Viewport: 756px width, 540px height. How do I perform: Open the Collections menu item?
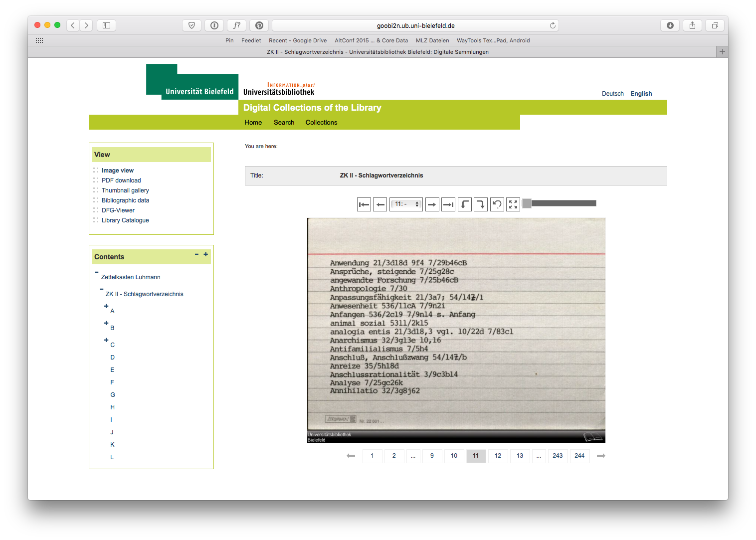coord(321,123)
